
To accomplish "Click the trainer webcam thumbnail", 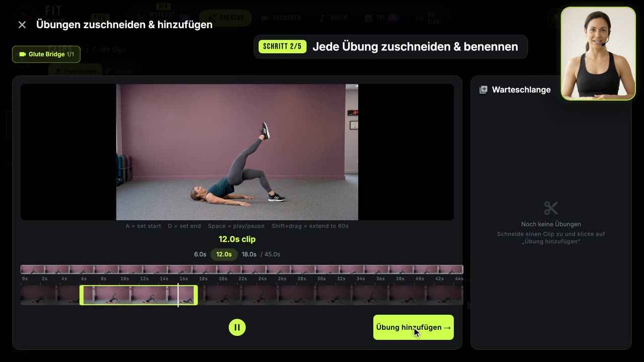I will pos(598,53).
